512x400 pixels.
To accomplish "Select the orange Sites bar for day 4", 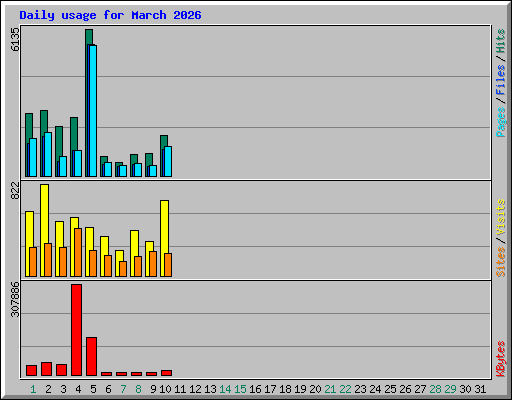I will pyautogui.click(x=78, y=252).
